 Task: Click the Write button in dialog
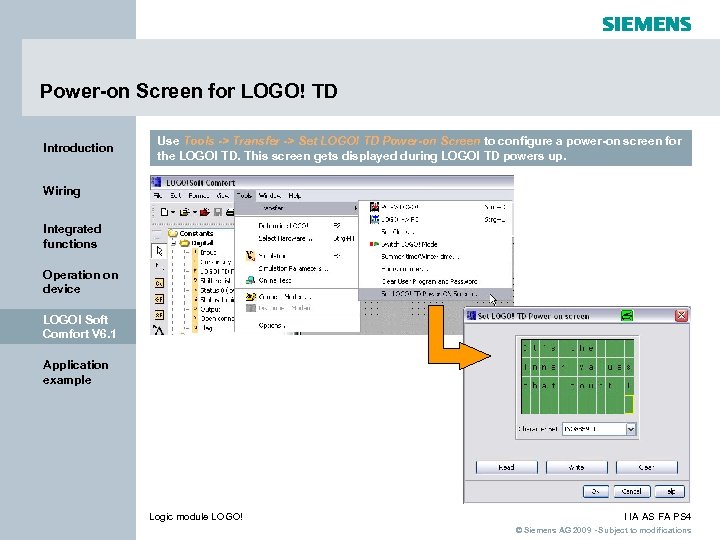click(x=576, y=467)
